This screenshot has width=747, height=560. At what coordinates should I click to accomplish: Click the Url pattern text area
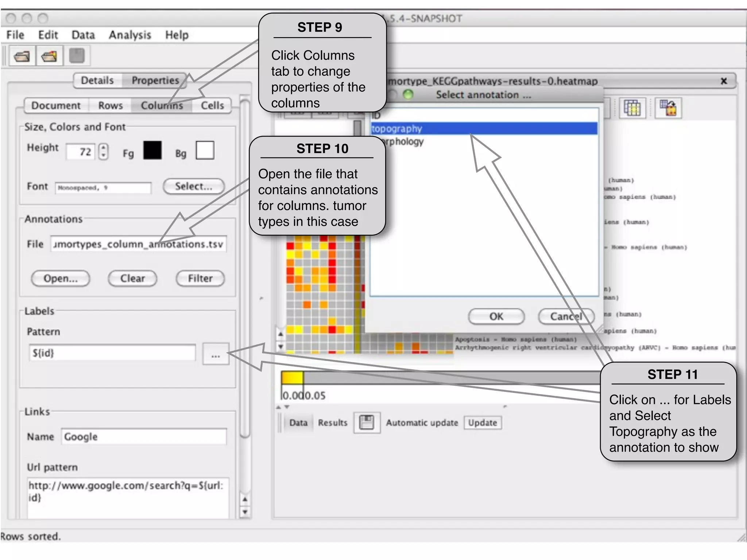(128, 498)
